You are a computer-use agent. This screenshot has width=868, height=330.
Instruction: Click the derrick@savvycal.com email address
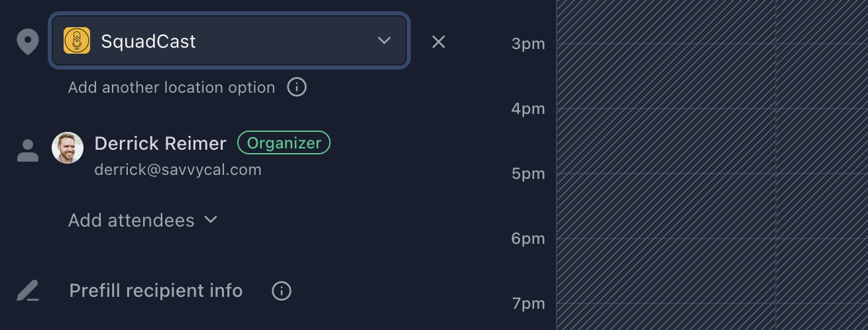[x=178, y=170]
